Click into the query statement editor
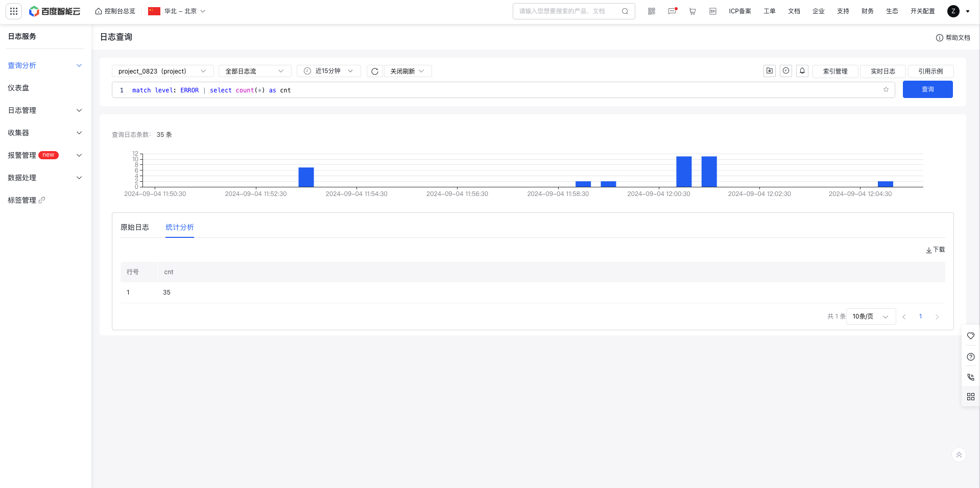This screenshot has height=488, width=980. 503,90
